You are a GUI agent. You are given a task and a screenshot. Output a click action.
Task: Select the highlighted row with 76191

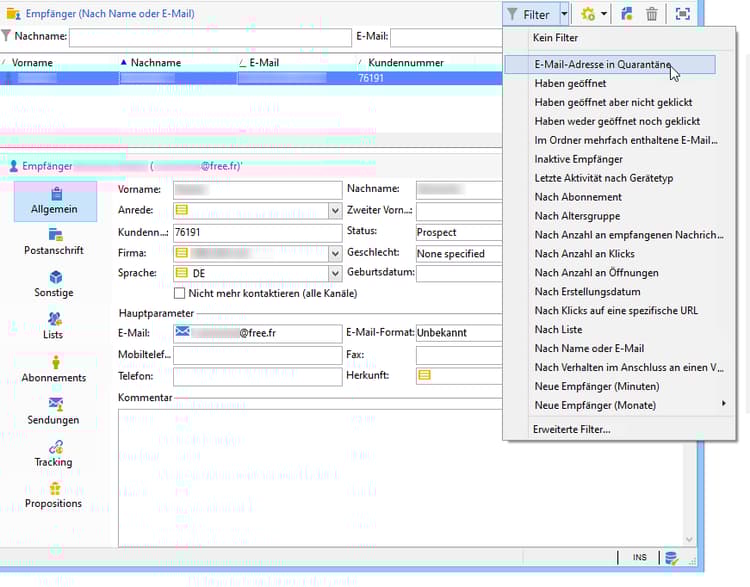(x=251, y=78)
